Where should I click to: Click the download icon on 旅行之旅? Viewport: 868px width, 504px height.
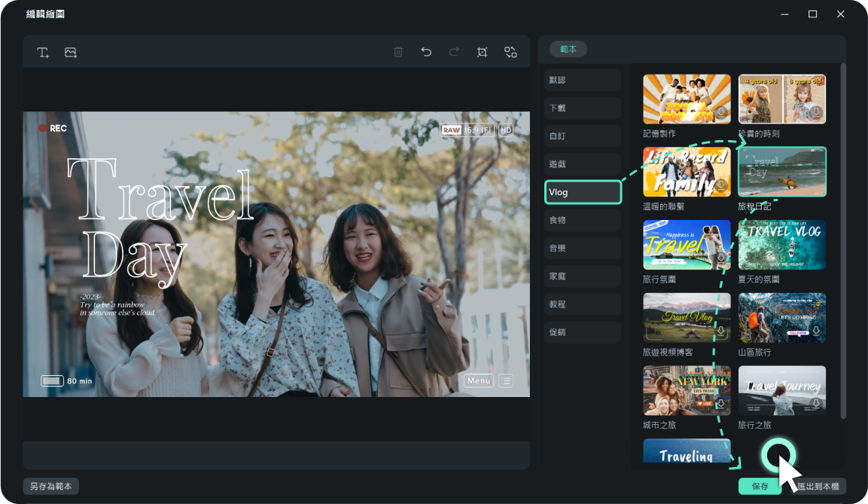click(816, 405)
